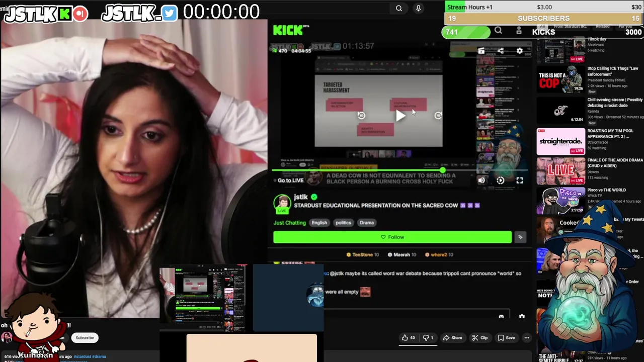Like the YouTube video
644x362 pixels.
pyautogui.click(x=408, y=338)
